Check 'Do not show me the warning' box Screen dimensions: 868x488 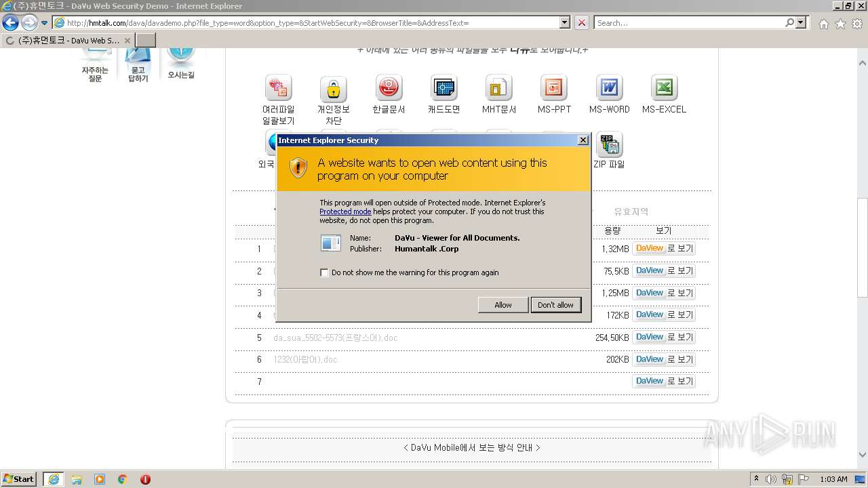click(324, 272)
